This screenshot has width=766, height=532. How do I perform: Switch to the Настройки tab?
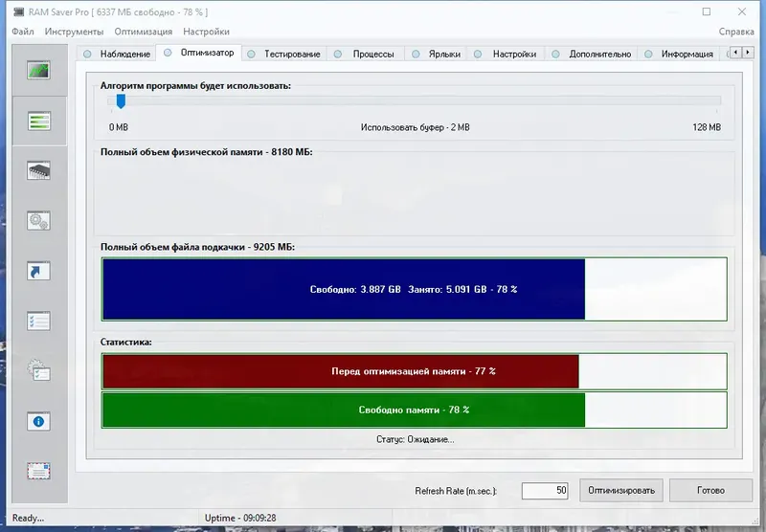[x=506, y=54]
